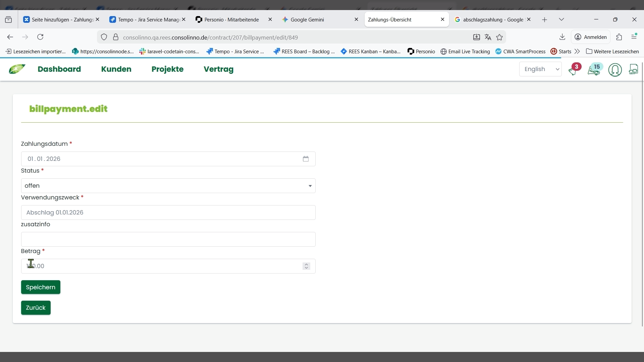Click the Zurück button
The width and height of the screenshot is (644, 362).
[x=36, y=308]
